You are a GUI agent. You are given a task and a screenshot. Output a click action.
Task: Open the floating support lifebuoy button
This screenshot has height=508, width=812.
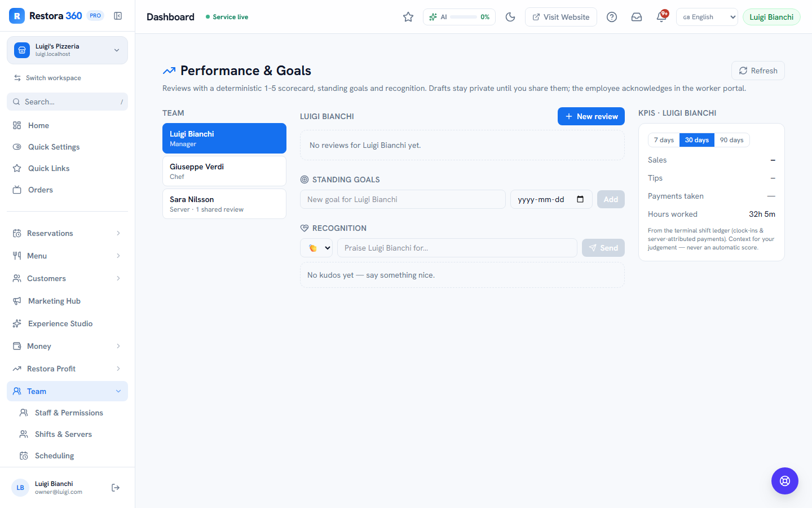(785, 481)
